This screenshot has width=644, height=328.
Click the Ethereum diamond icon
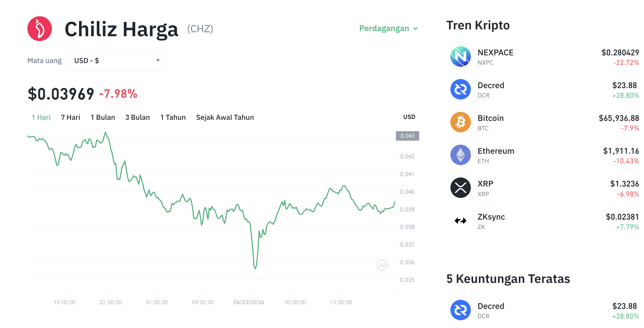pyautogui.click(x=460, y=155)
